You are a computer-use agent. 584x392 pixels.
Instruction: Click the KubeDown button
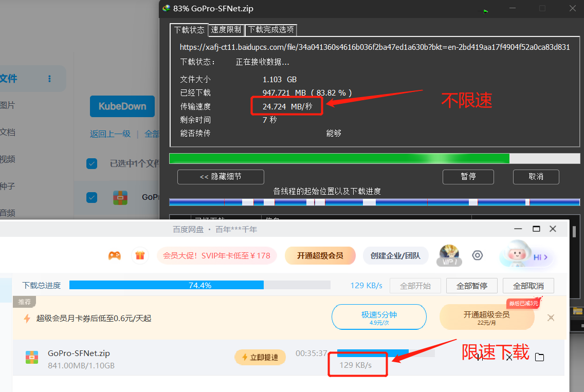click(122, 106)
